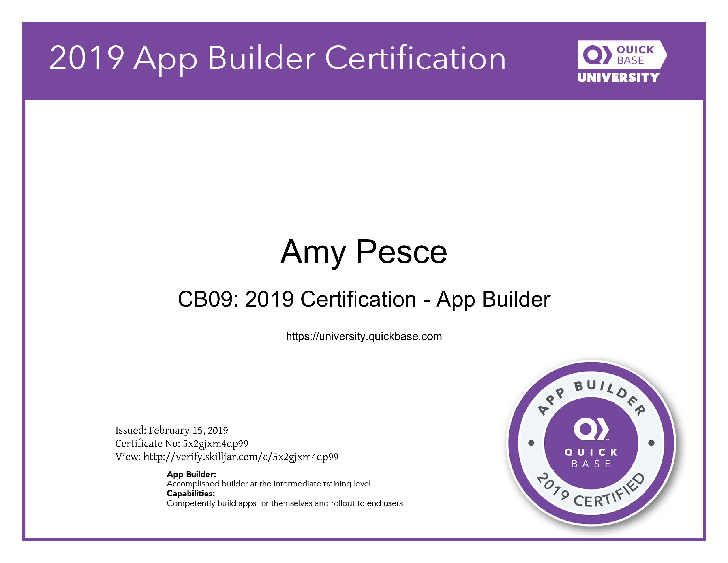Click "Competently build apps for themselves" sentence
728x563 pixels.
click(285, 503)
